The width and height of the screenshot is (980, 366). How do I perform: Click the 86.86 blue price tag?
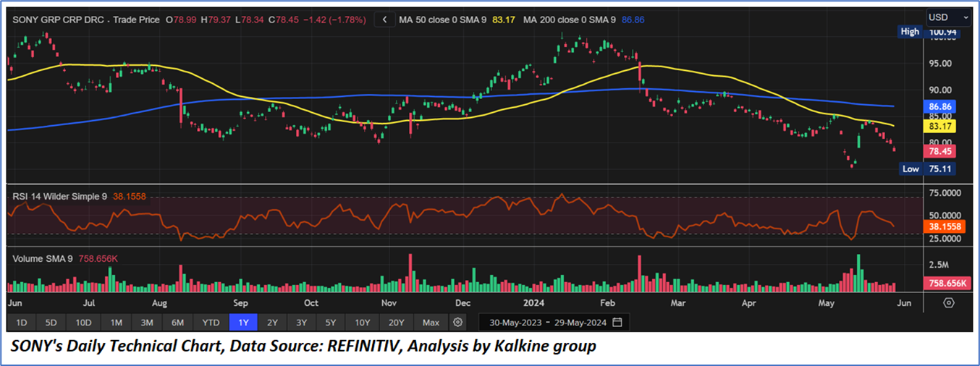pos(941,106)
